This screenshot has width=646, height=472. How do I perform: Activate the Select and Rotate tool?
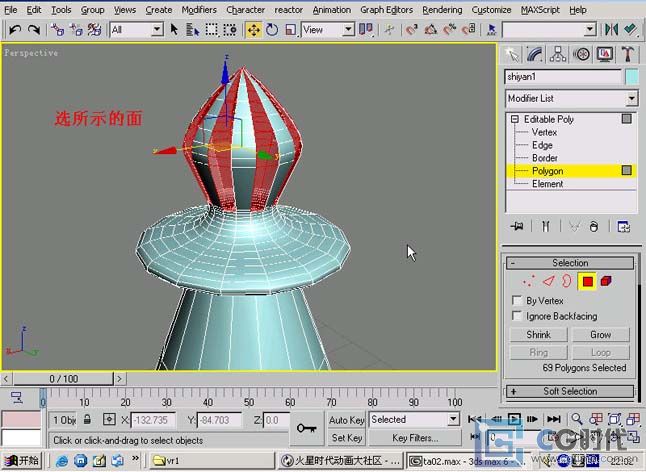point(272,30)
